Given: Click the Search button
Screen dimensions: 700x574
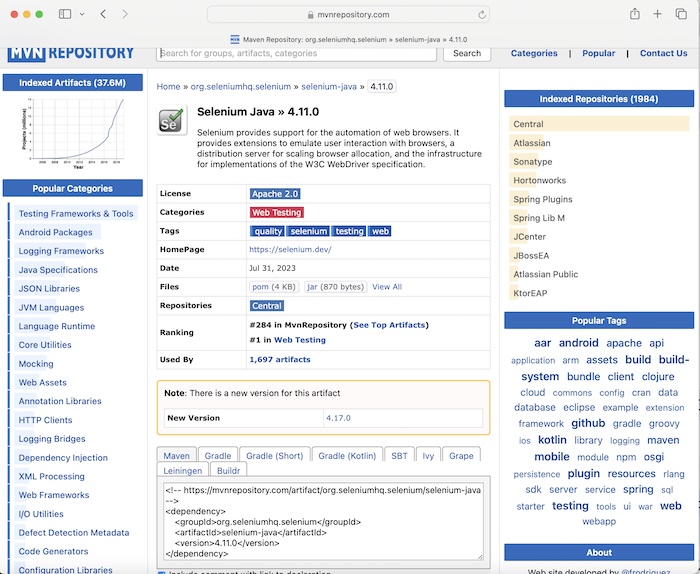Looking at the screenshot, I should pos(467,54).
